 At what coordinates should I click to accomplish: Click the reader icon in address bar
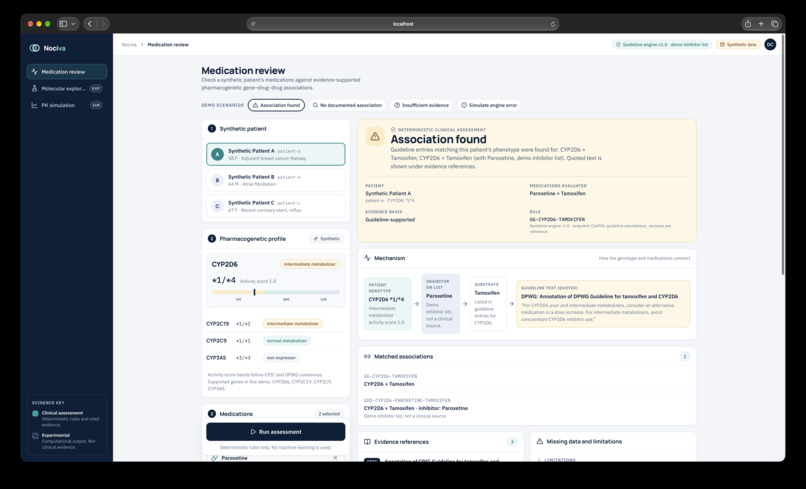(x=253, y=24)
